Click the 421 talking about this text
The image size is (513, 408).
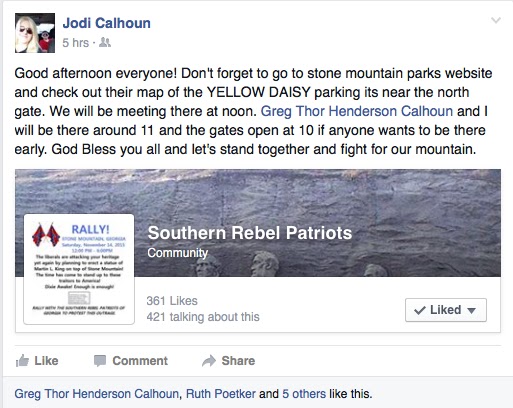pos(203,317)
